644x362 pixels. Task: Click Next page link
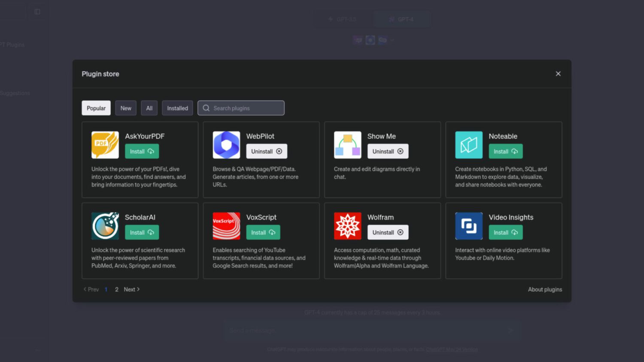coord(132,290)
